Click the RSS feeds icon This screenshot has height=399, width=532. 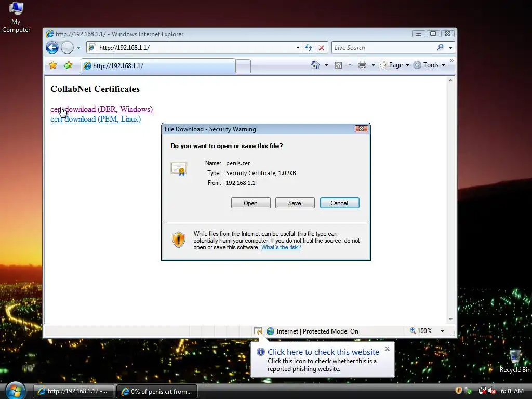click(x=338, y=65)
